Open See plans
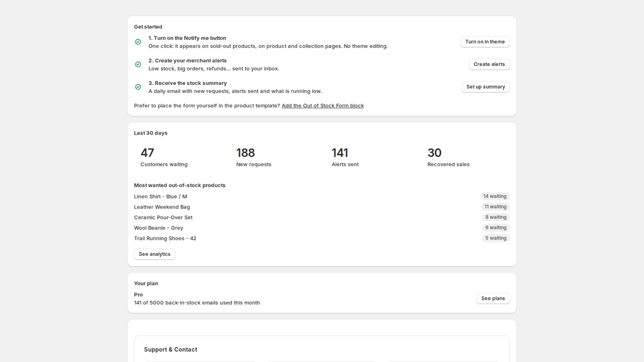The image size is (644, 362). (x=493, y=298)
